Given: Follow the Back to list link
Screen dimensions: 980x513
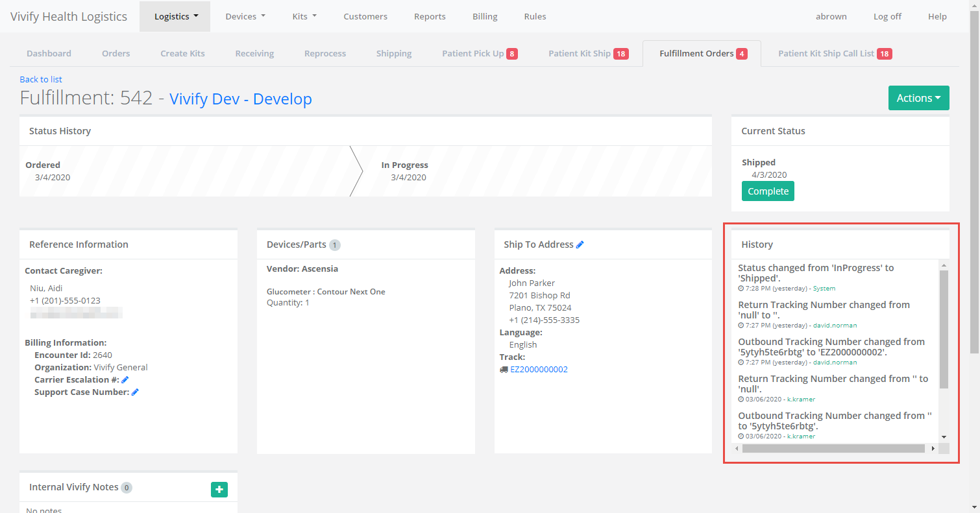Looking at the screenshot, I should (x=41, y=79).
